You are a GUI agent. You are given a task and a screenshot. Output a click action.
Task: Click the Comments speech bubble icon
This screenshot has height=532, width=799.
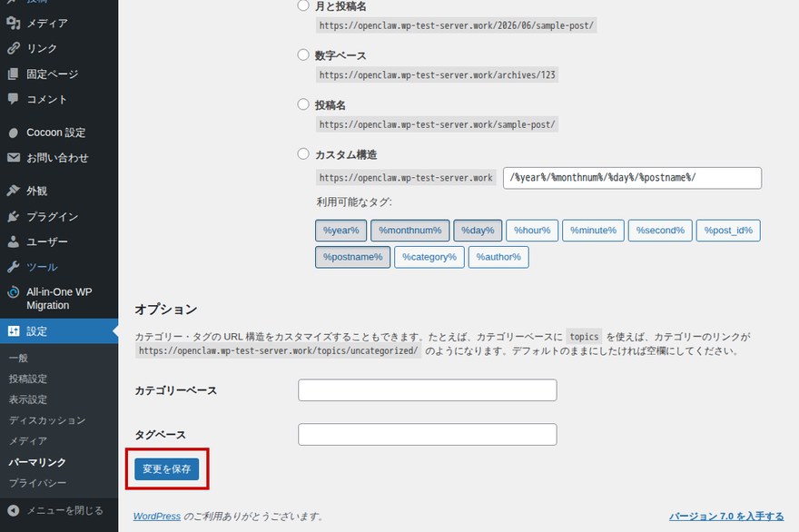(x=14, y=99)
